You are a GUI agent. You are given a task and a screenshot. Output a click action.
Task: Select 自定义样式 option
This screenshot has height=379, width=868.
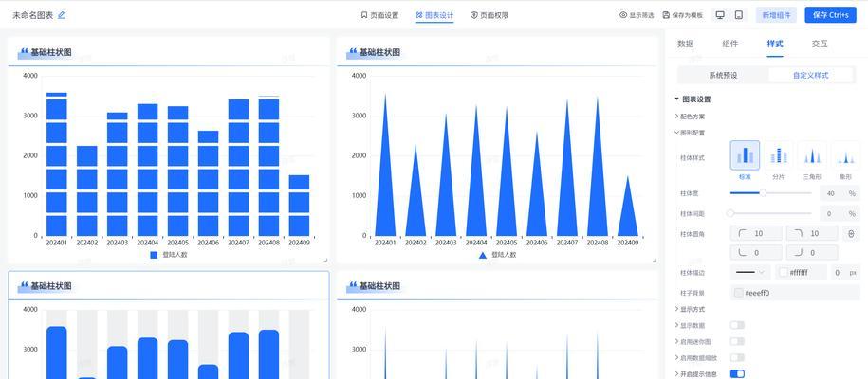coord(811,75)
